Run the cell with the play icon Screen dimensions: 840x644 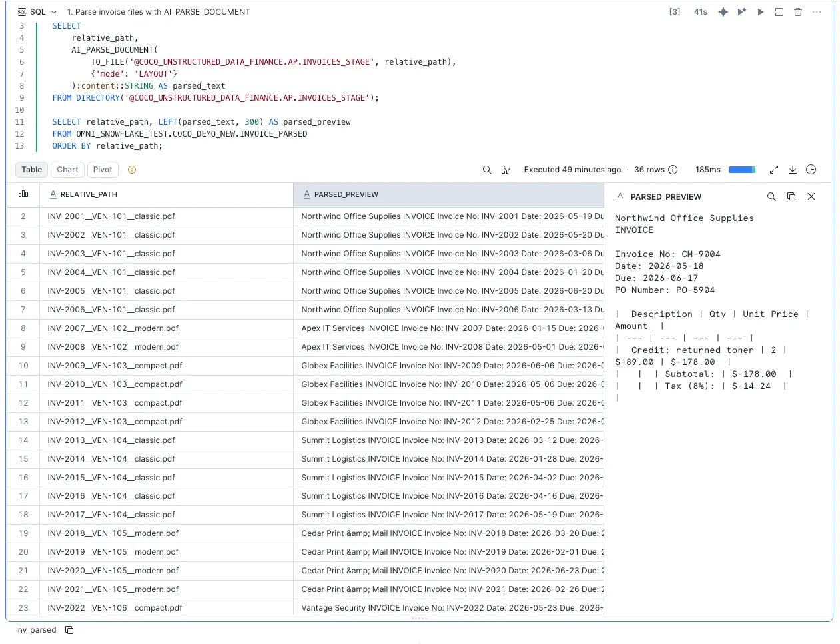761,12
